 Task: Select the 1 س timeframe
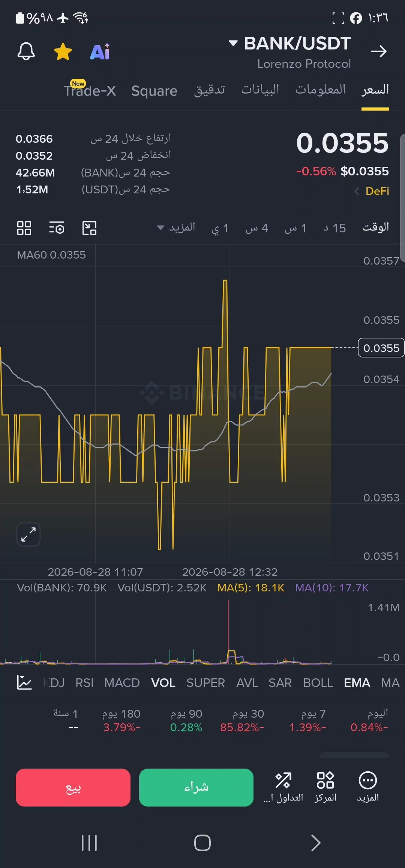(x=295, y=228)
